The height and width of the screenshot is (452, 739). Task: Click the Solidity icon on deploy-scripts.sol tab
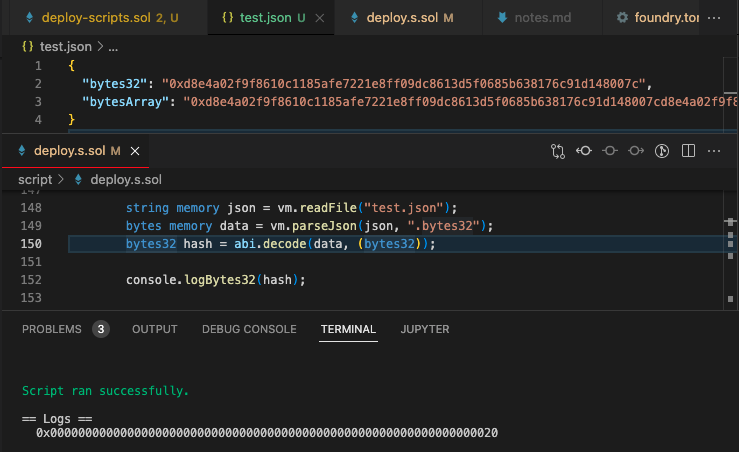(30, 18)
